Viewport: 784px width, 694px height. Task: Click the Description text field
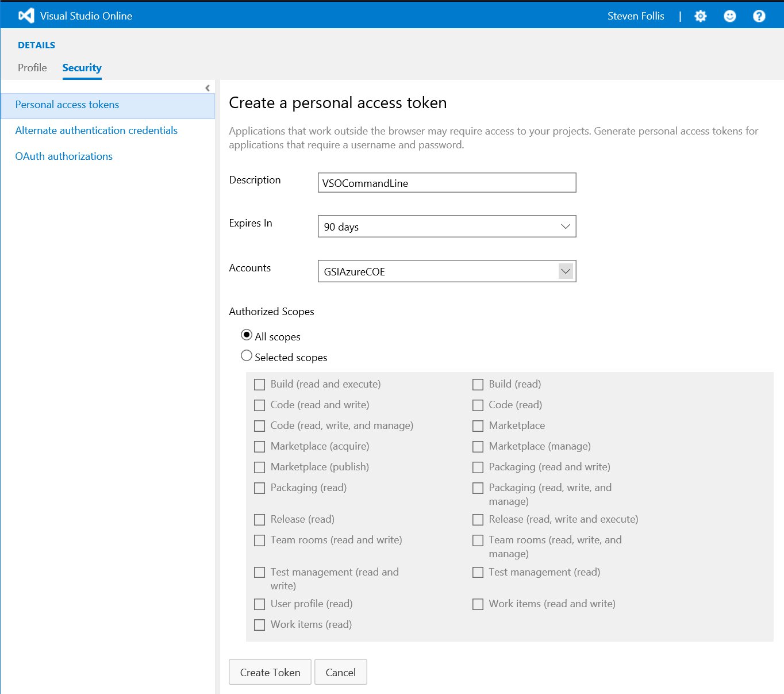[447, 183]
